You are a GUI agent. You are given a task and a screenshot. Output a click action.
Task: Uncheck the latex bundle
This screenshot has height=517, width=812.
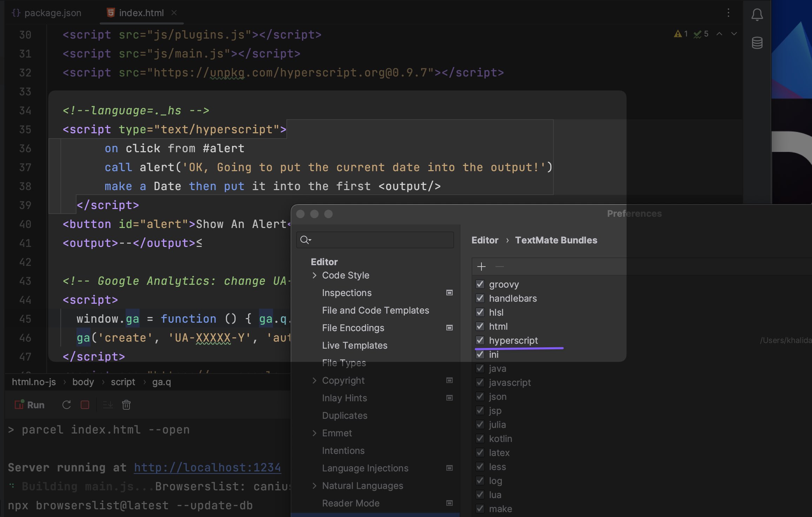480,452
